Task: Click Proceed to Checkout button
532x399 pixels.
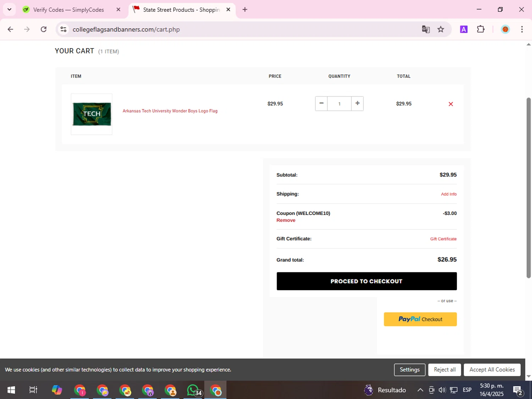Action: point(367,281)
